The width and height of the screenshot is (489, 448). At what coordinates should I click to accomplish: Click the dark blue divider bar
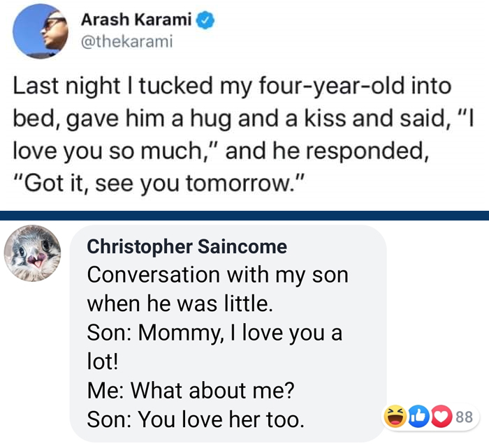[x=245, y=215]
